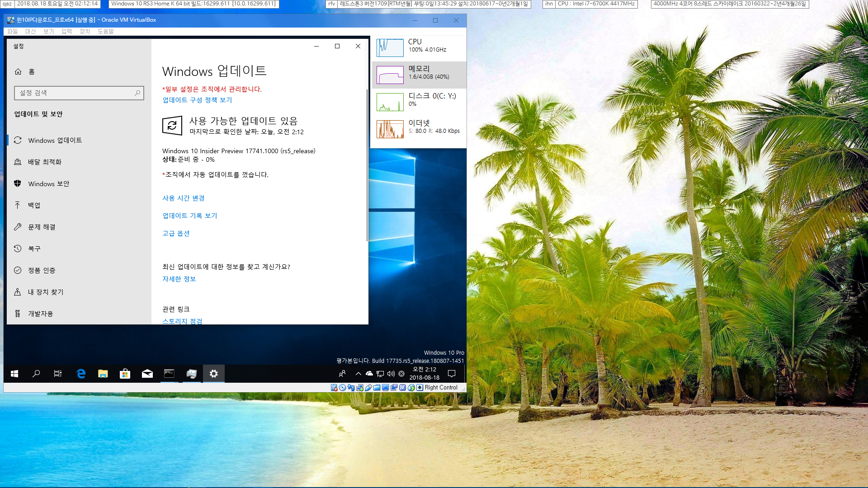Screen dimensions: 868x488
Task: Open 스토리지 점검 related link
Action: pos(182,321)
